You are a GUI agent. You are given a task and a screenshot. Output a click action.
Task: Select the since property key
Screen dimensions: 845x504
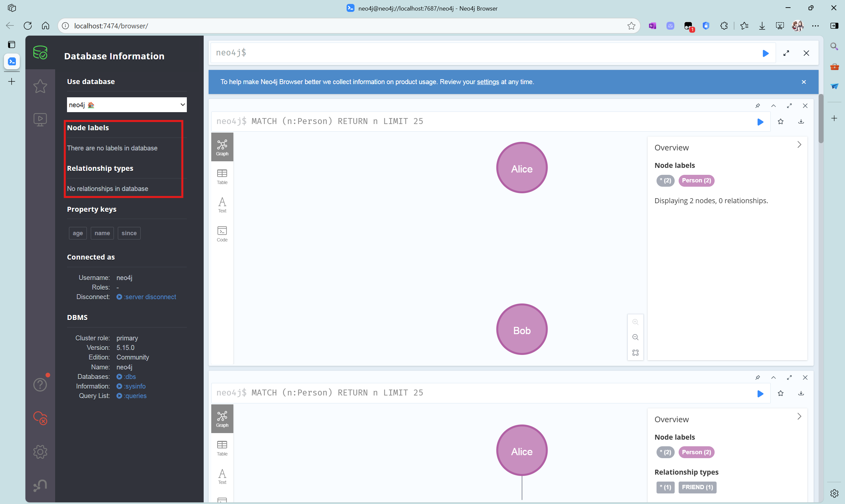click(129, 233)
